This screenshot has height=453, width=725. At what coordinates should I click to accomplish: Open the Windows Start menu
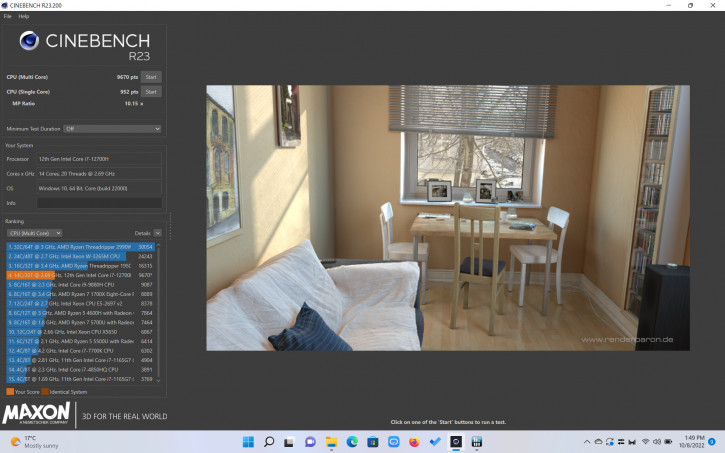pos(248,442)
